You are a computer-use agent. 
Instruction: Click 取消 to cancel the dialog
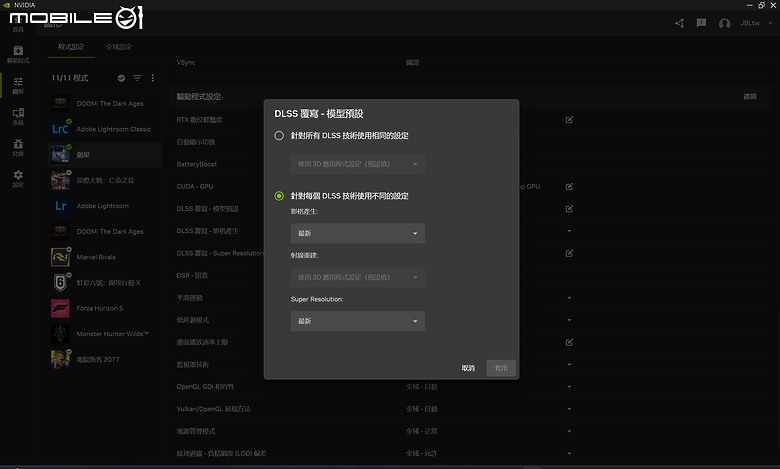coord(468,368)
